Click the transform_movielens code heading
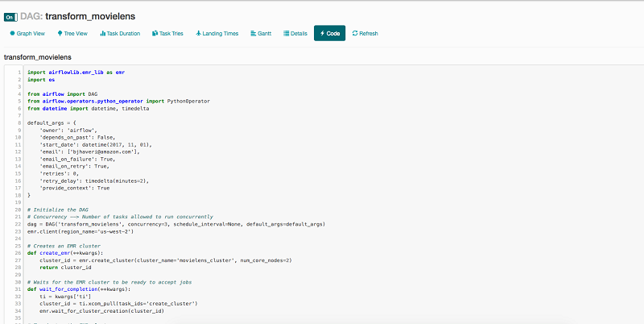644x324 pixels. click(x=37, y=57)
